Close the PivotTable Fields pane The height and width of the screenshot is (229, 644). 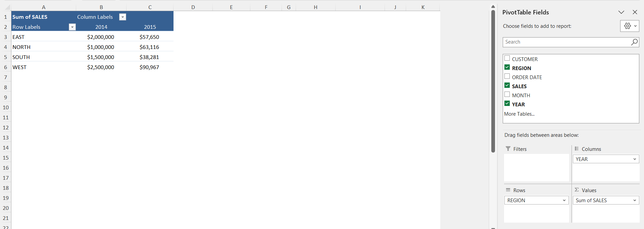click(635, 12)
